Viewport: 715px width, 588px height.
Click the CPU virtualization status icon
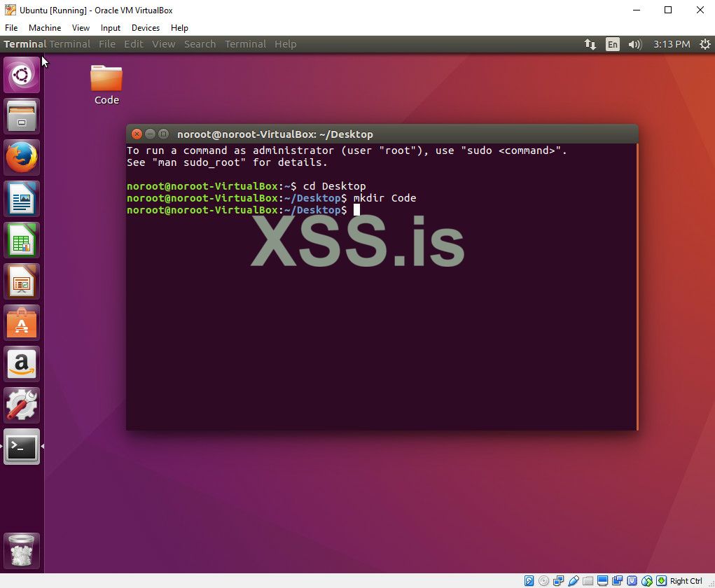pyautogui.click(x=632, y=581)
